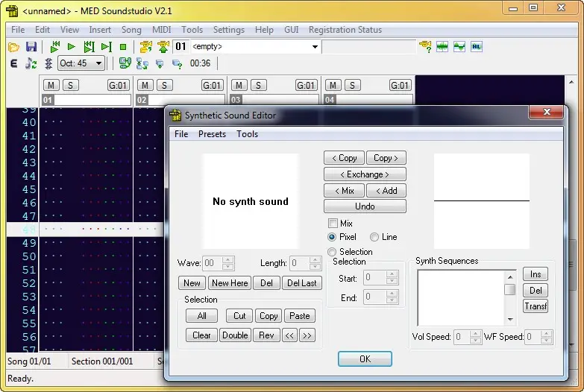Click the right waveform display panel
The width and height of the screenshot is (584, 392).
pyautogui.click(x=482, y=201)
